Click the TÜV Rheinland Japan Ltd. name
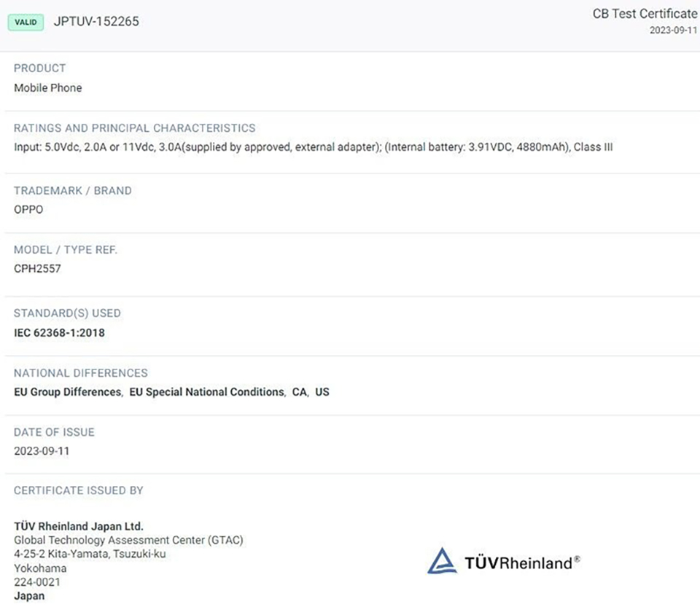Viewport: 700px width, 615px height. pyautogui.click(x=79, y=526)
